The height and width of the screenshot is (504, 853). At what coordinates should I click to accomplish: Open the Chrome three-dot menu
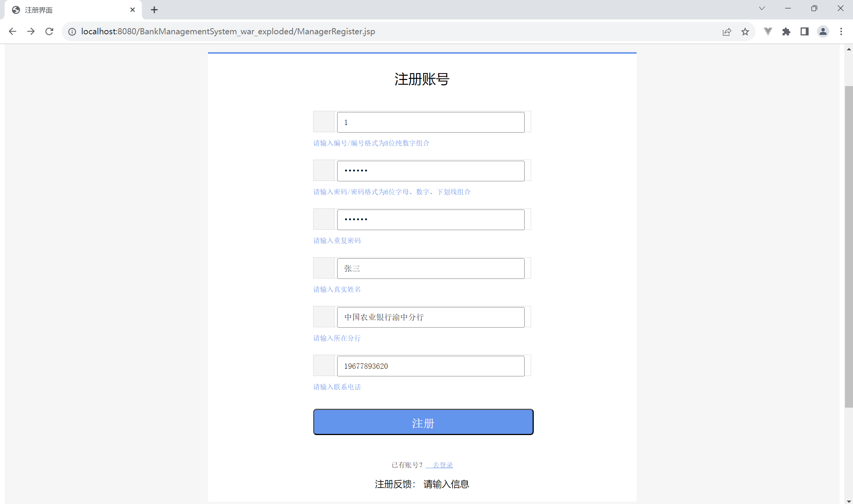(841, 32)
